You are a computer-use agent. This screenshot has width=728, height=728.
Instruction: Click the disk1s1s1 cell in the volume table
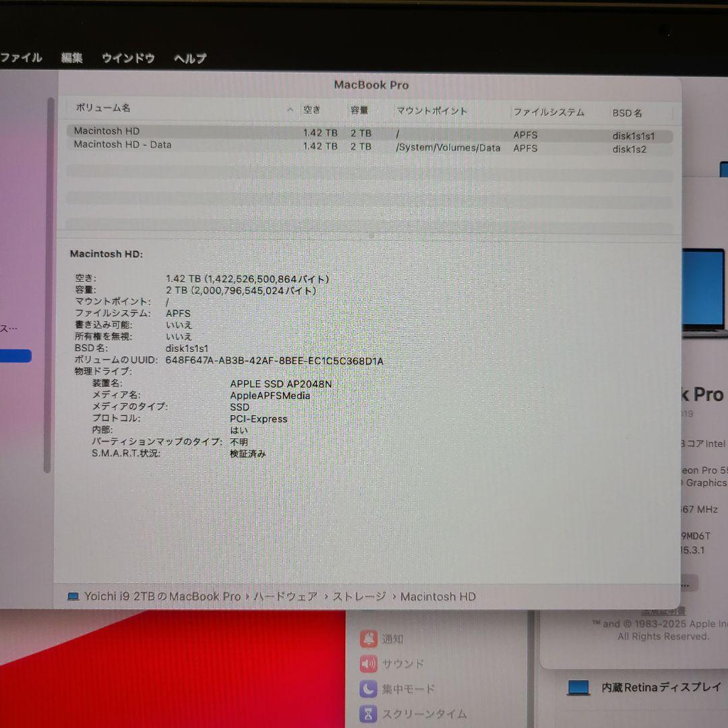coord(633,136)
